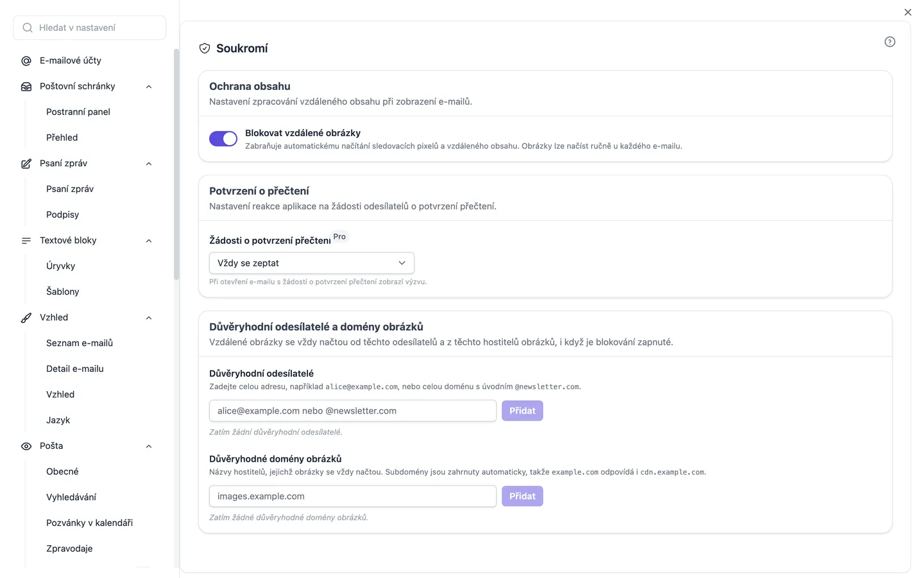Image resolution: width=924 pixels, height=578 pixels.
Task: Open the Vždy se zeptat dropdown
Action: click(x=312, y=263)
